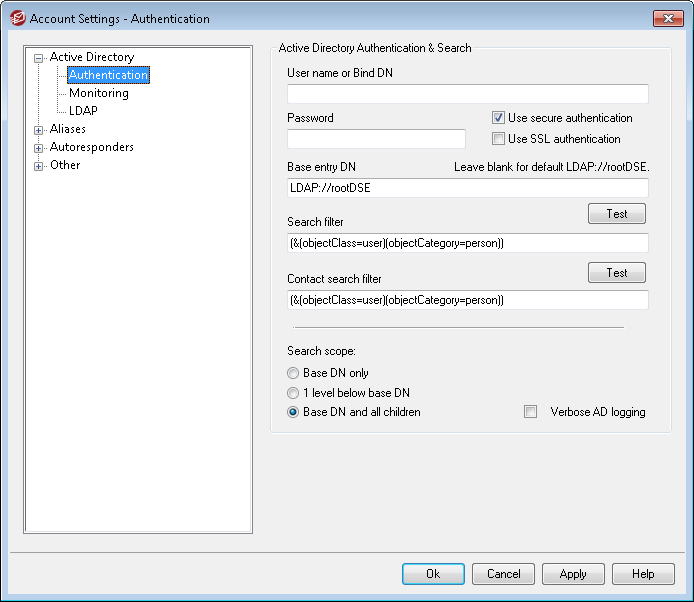The height and width of the screenshot is (602, 694).
Task: Select Base DN only search scope
Action: click(293, 373)
